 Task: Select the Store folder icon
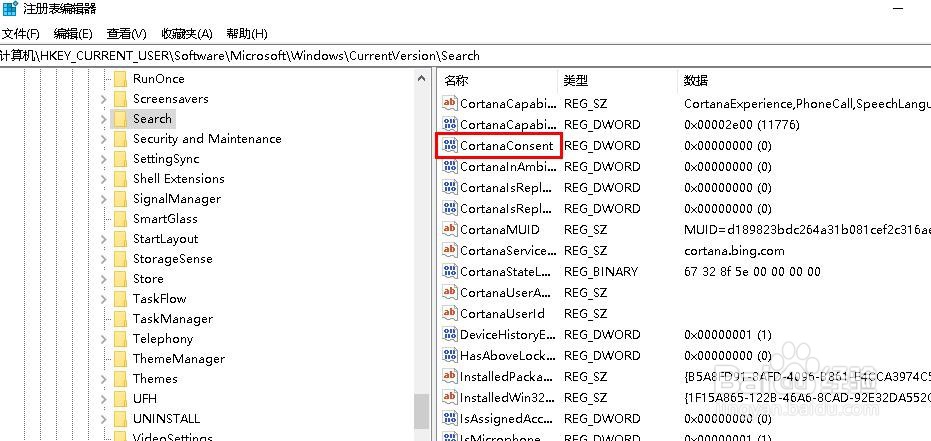tap(121, 279)
